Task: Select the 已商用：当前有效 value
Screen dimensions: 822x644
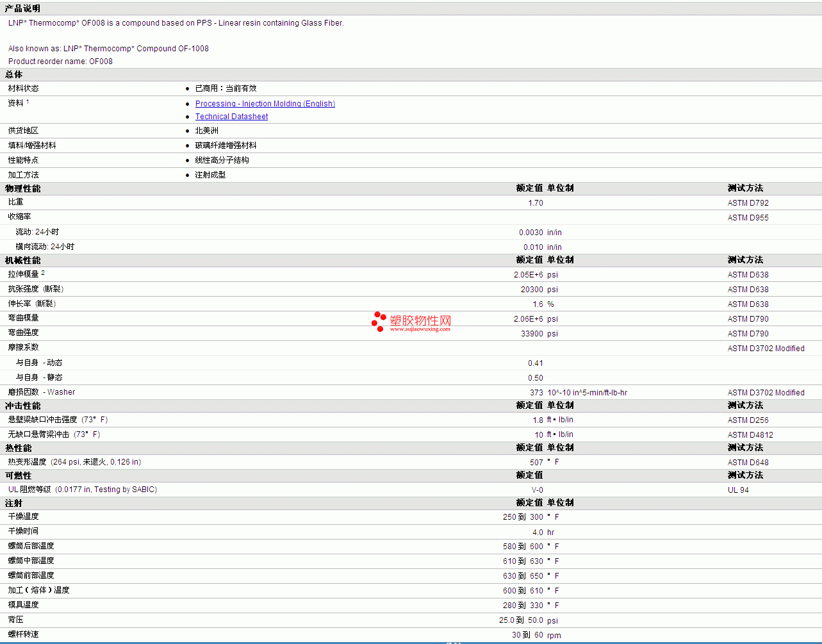Action: click(226, 88)
